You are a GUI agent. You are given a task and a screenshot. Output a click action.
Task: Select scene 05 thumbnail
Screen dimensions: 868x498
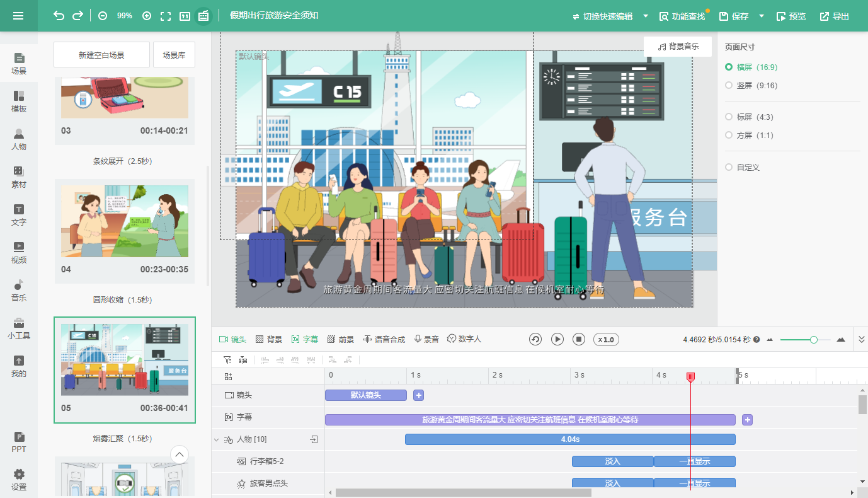pyautogui.click(x=125, y=359)
